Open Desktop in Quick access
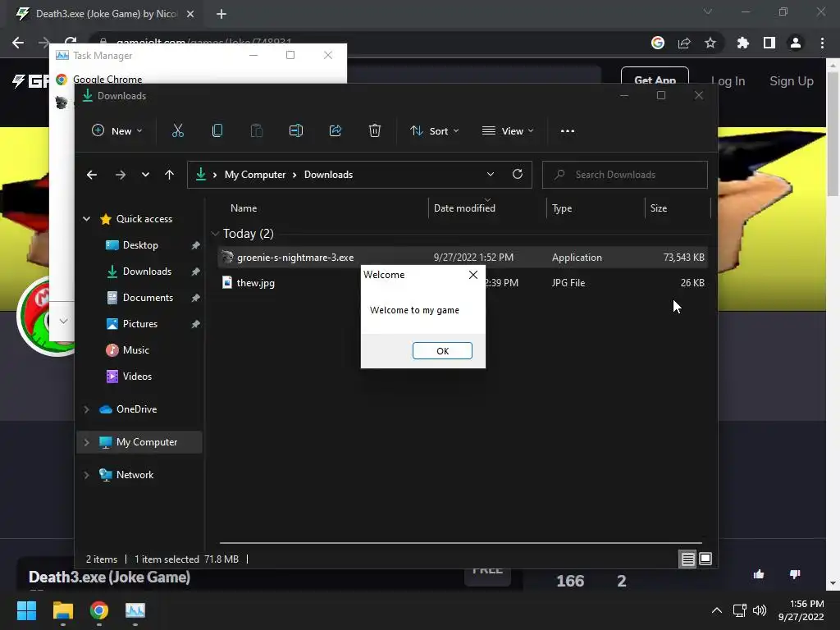840x630 pixels. [140, 244]
